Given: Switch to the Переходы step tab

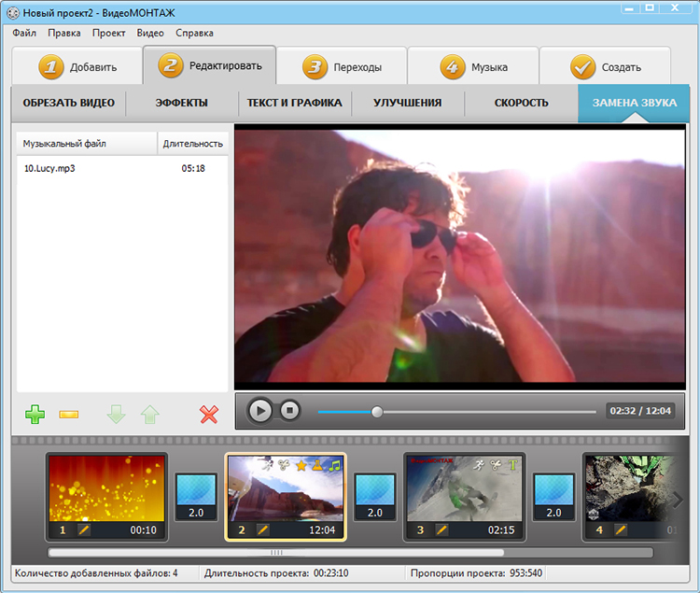Looking at the screenshot, I should 342,65.
